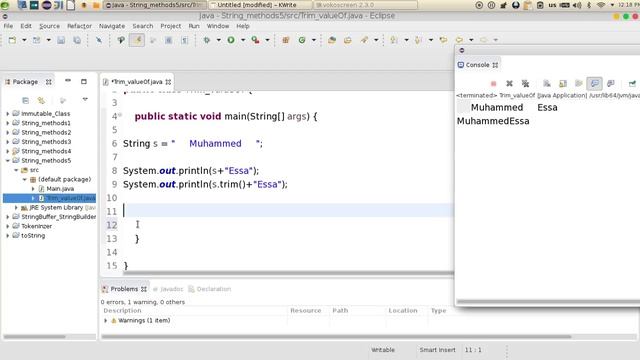Open the Package Explorer view menu arrow
This screenshot has width=640, height=360.
[x=85, y=99]
